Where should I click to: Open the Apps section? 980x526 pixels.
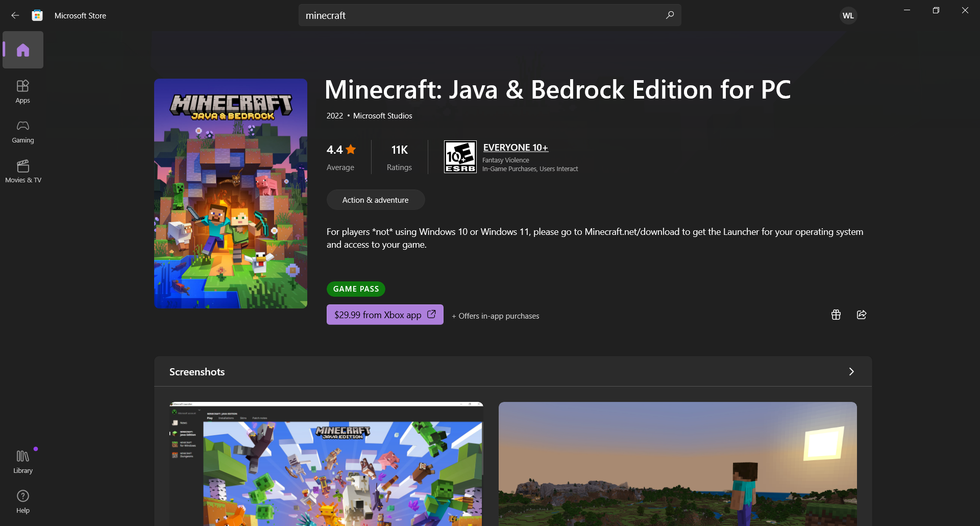(23, 92)
